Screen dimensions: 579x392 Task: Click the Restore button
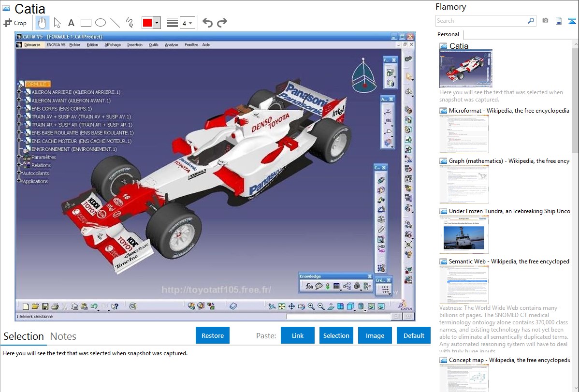tap(213, 335)
